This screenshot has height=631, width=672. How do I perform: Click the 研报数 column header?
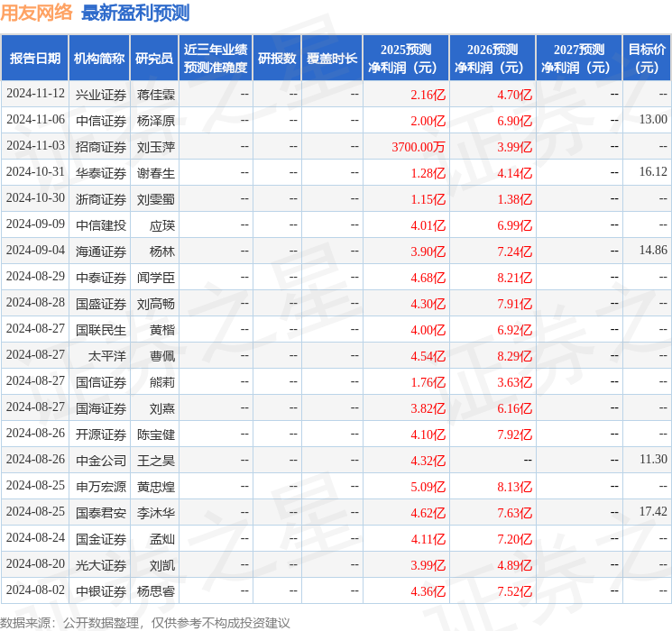(277, 59)
